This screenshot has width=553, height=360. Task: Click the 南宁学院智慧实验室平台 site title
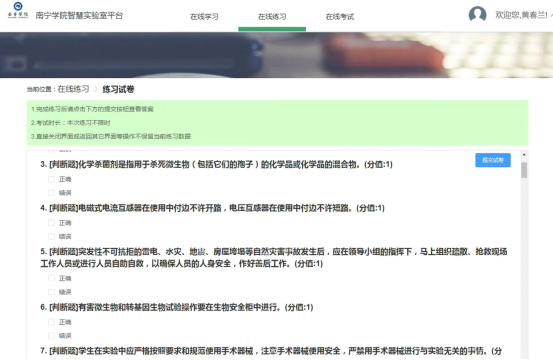click(x=79, y=16)
